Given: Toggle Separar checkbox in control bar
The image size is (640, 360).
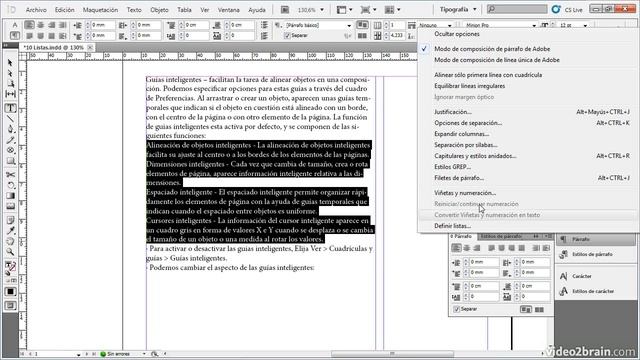Looking at the screenshot, I should [x=287, y=36].
